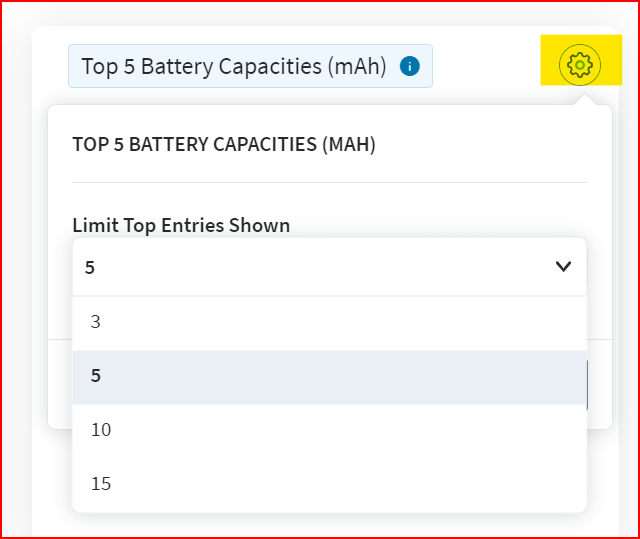
Task: Click the popover's blank left margin beside option 5
Action: tap(60, 376)
